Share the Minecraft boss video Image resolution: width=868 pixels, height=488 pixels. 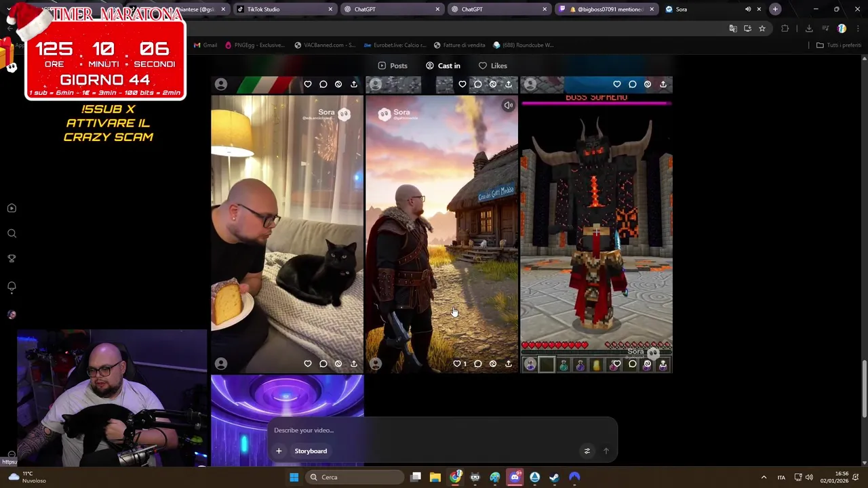coord(663,364)
